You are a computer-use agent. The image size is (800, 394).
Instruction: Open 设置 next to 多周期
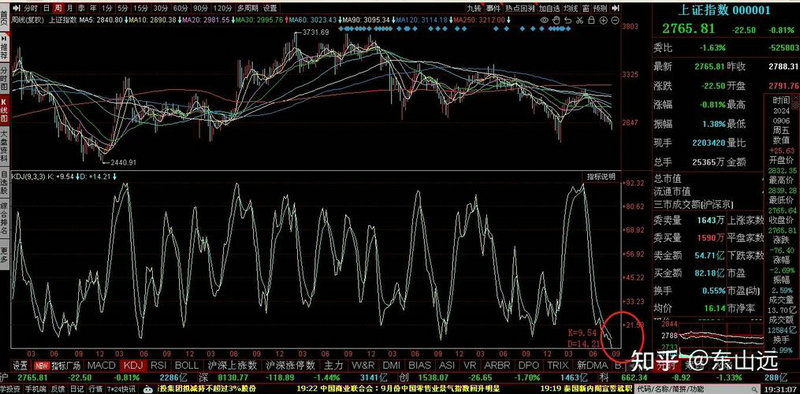pos(270,8)
